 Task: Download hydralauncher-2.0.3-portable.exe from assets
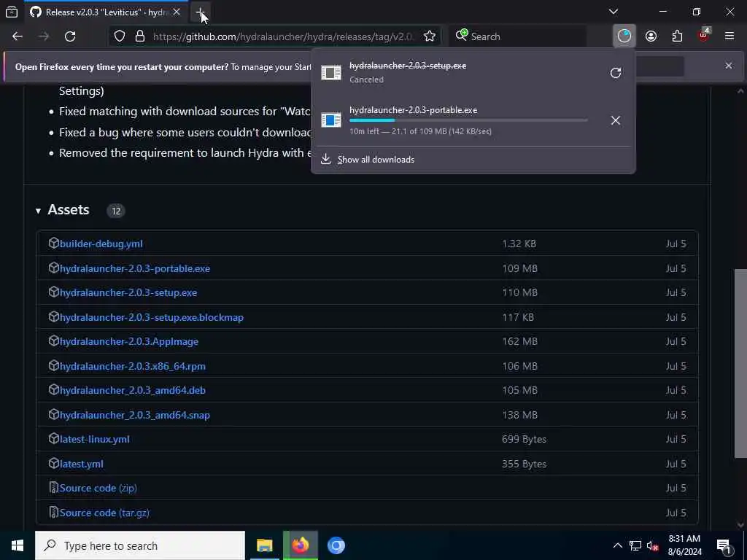click(135, 268)
